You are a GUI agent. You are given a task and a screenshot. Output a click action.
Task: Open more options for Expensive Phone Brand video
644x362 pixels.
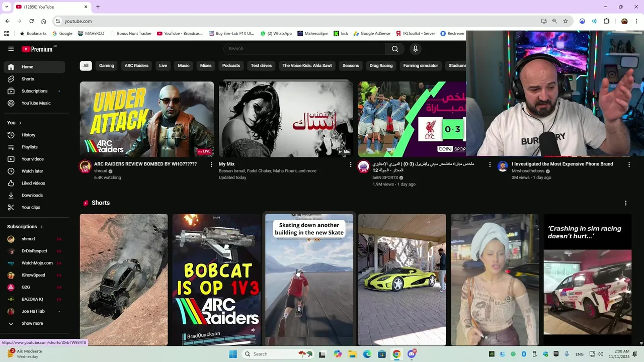click(x=629, y=164)
